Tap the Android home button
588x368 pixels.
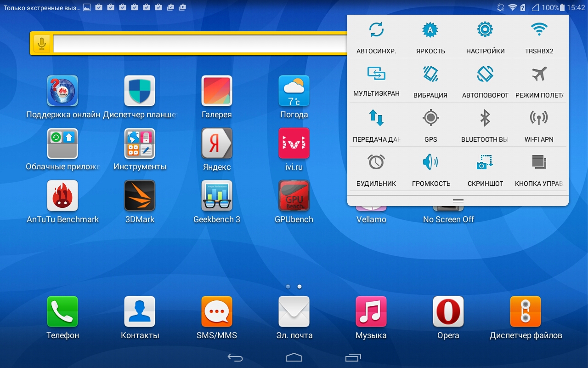[x=294, y=357]
